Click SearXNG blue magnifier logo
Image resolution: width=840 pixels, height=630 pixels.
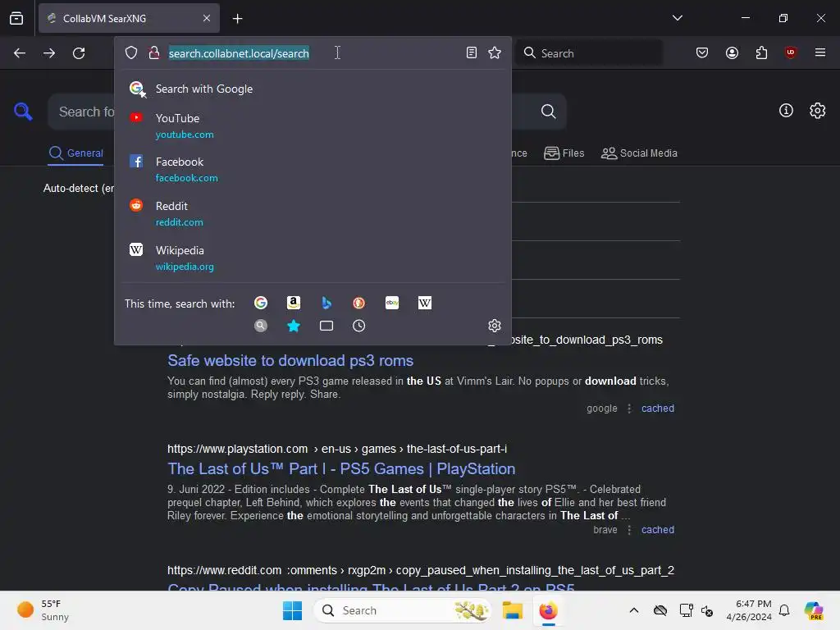[x=23, y=112]
